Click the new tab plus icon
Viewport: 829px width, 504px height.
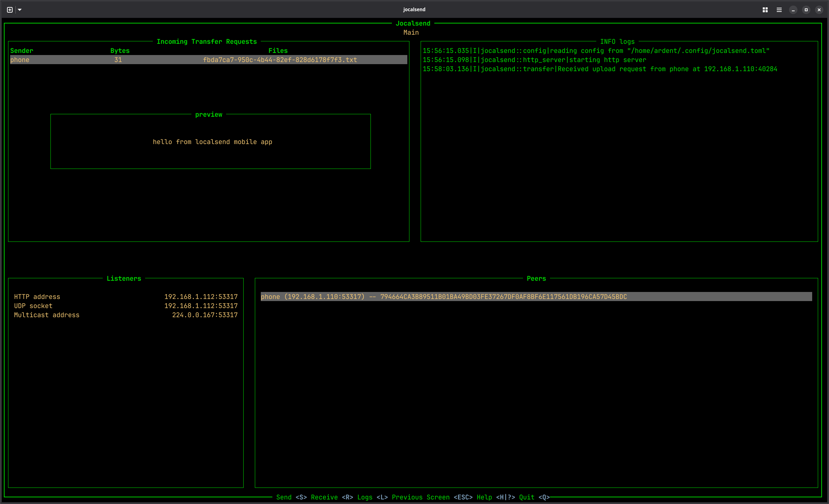tap(10, 10)
